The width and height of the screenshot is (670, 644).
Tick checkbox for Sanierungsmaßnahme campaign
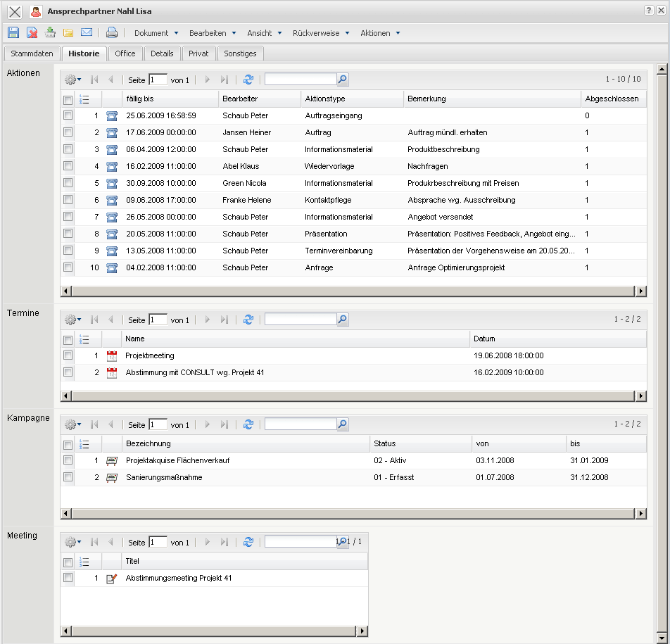(x=68, y=477)
